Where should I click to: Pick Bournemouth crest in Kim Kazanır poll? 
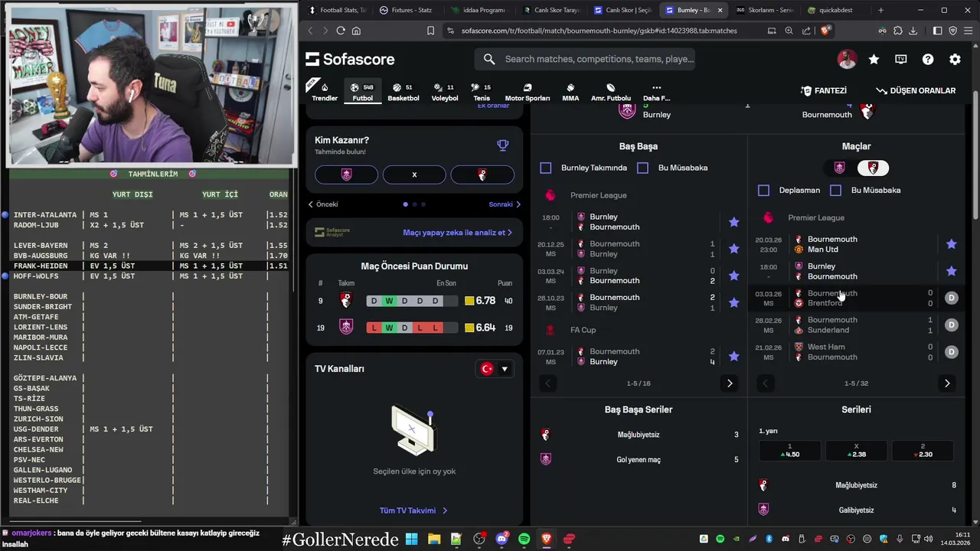point(482,174)
